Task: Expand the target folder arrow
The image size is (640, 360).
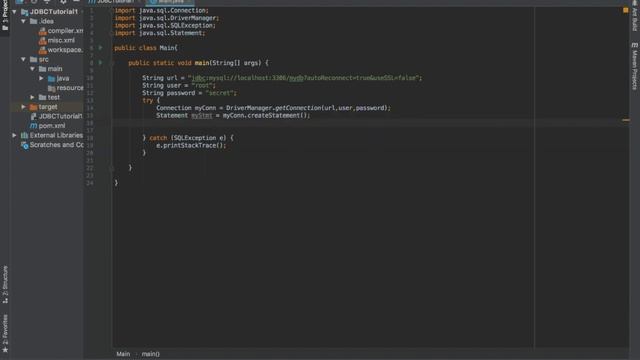Action: coord(24,107)
